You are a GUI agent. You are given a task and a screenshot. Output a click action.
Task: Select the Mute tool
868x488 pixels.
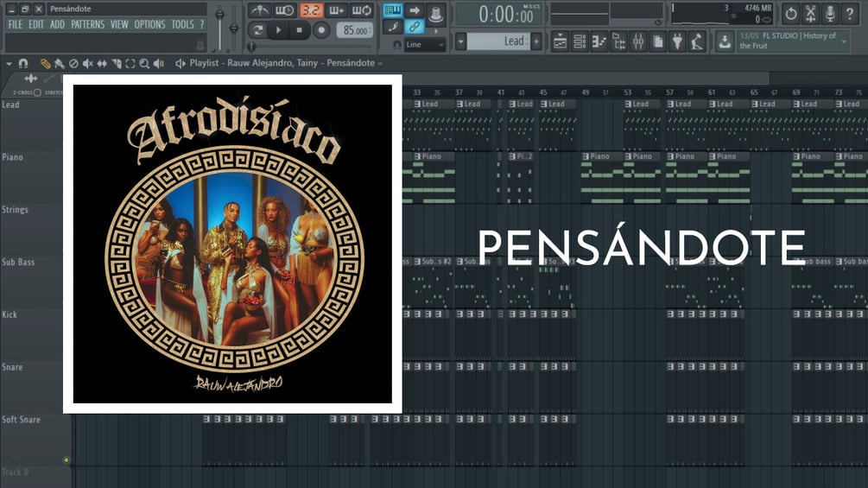click(x=87, y=64)
